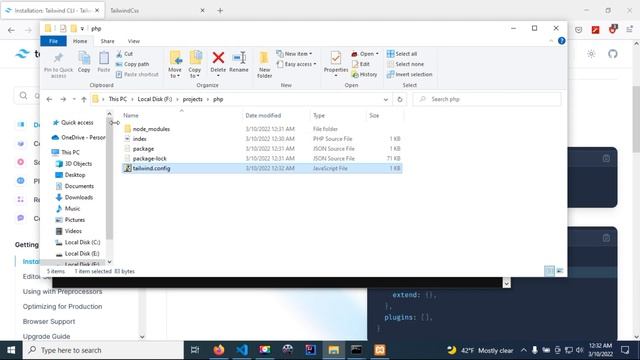Open recent locations dropdown arrow

[x=74, y=99]
